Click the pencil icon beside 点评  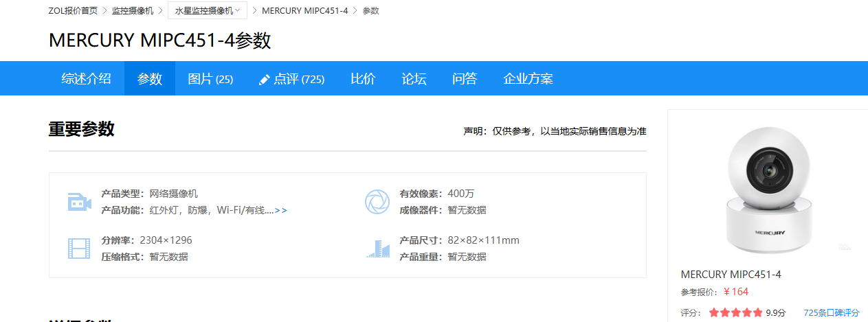(x=265, y=80)
